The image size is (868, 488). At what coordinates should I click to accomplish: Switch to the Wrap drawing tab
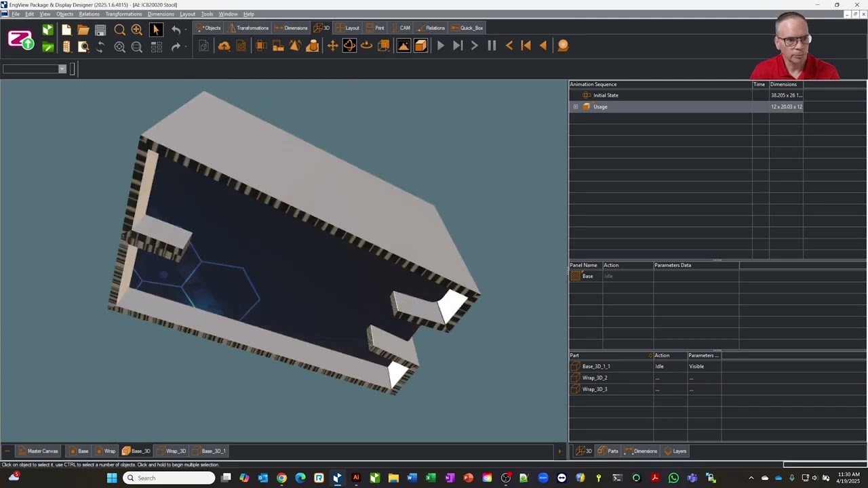pos(105,451)
